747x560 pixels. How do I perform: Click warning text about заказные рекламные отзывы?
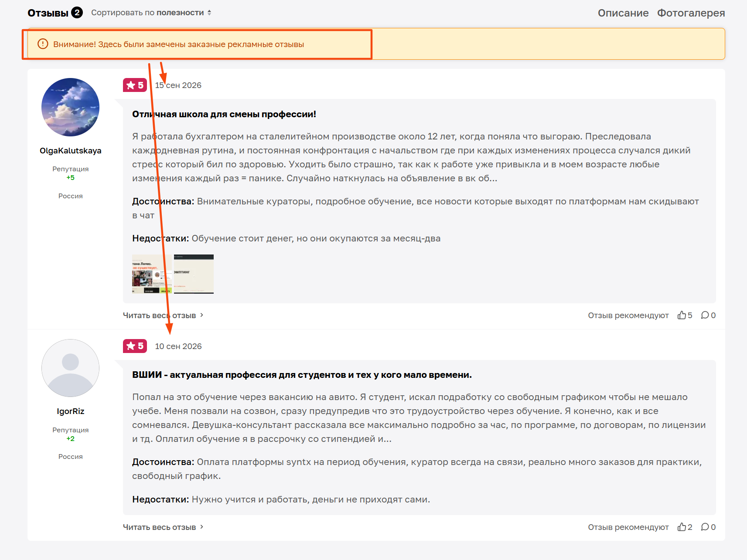(x=178, y=44)
